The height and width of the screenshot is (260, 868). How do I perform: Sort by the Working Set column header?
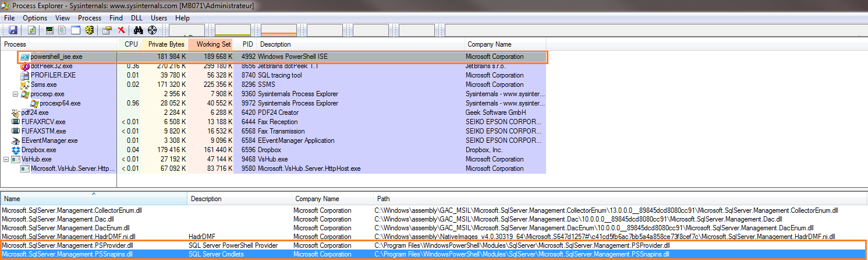tap(211, 44)
